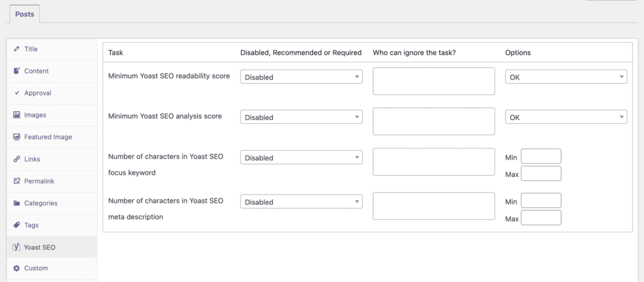Open readability score OK options dropdown

pyautogui.click(x=566, y=77)
